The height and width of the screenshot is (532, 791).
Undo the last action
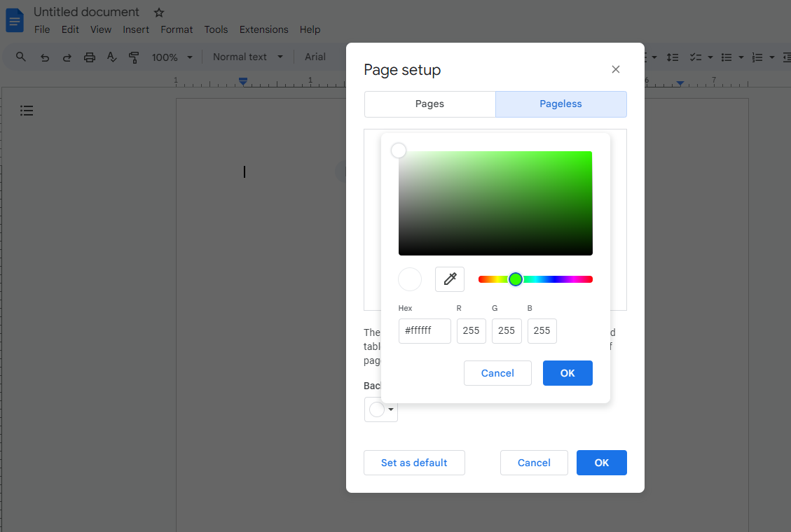coord(45,57)
